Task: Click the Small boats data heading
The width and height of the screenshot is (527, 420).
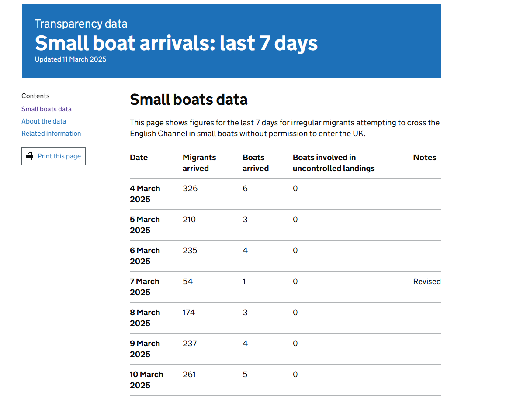Action: [x=189, y=100]
